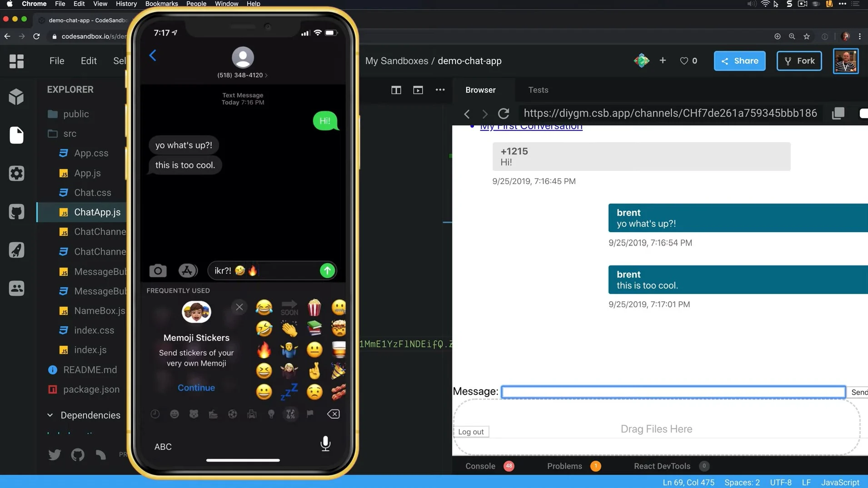
Task: Open the Bookmarks menu in Chrome
Action: 161,4
